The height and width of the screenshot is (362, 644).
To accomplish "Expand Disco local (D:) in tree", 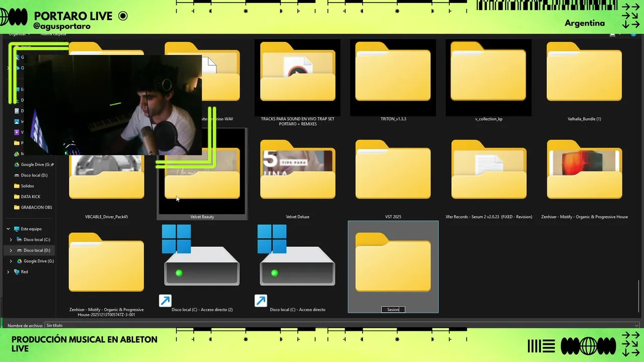I will (x=11, y=250).
